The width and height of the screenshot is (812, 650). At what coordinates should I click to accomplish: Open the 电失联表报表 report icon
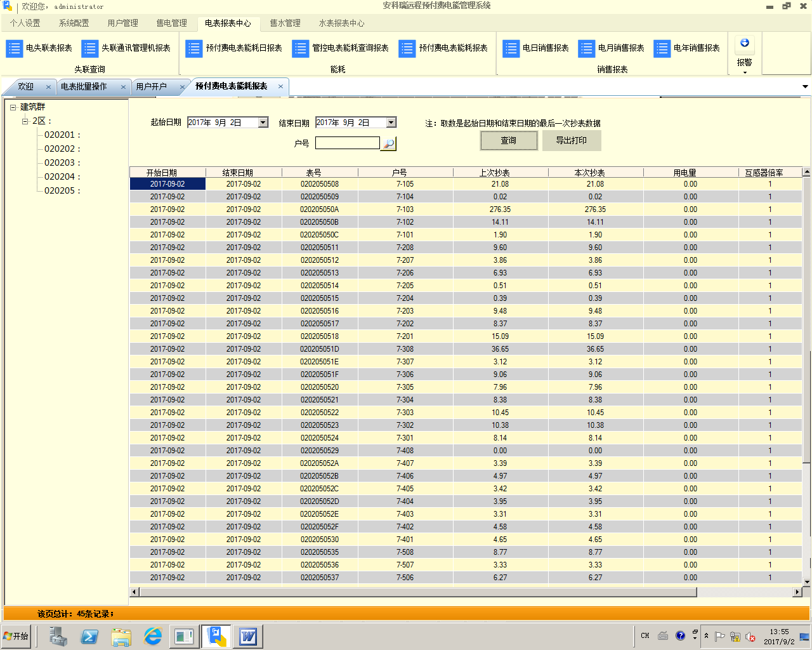click(x=14, y=48)
